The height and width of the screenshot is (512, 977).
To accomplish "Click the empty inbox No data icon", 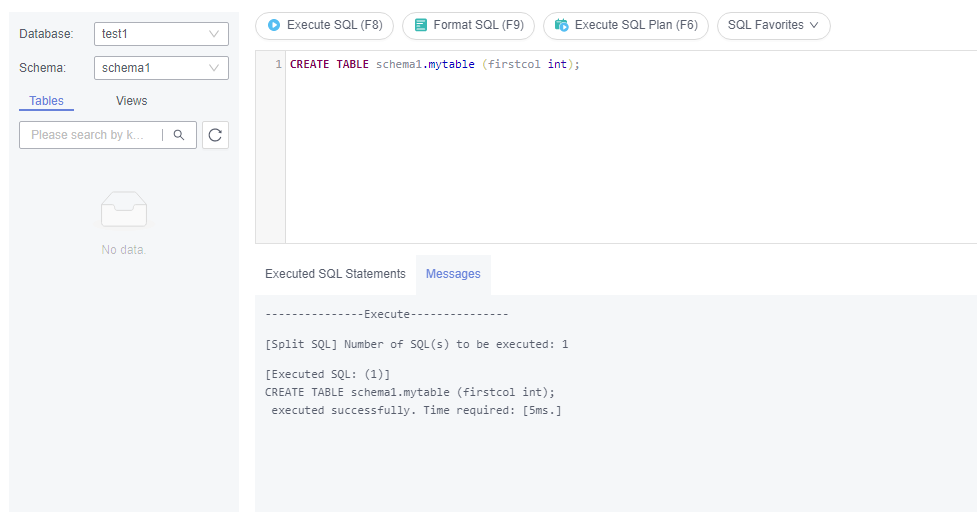I will [124, 209].
